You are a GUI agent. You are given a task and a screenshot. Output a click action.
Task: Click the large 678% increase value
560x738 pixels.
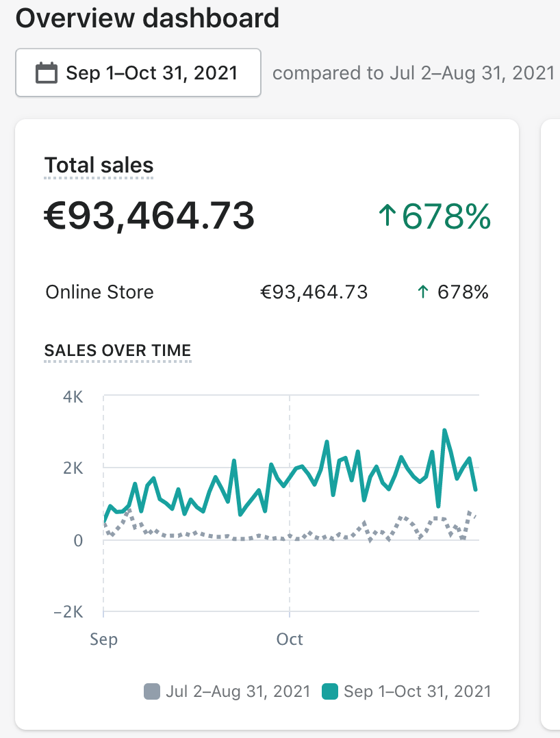(446, 216)
